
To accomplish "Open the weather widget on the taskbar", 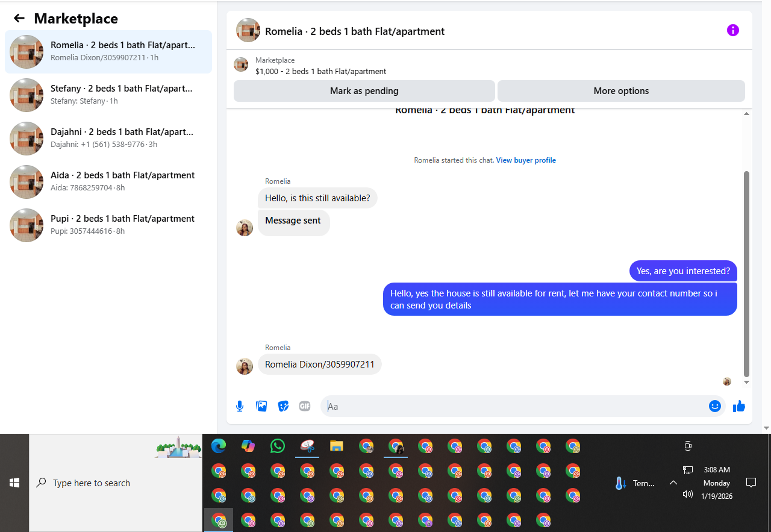I will (x=635, y=483).
